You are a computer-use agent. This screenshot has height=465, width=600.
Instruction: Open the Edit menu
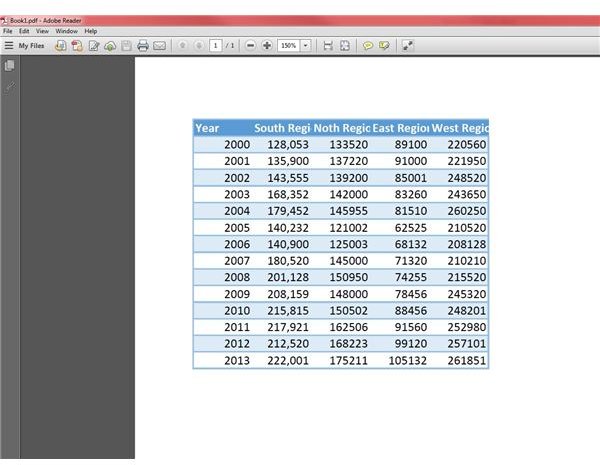click(x=24, y=31)
